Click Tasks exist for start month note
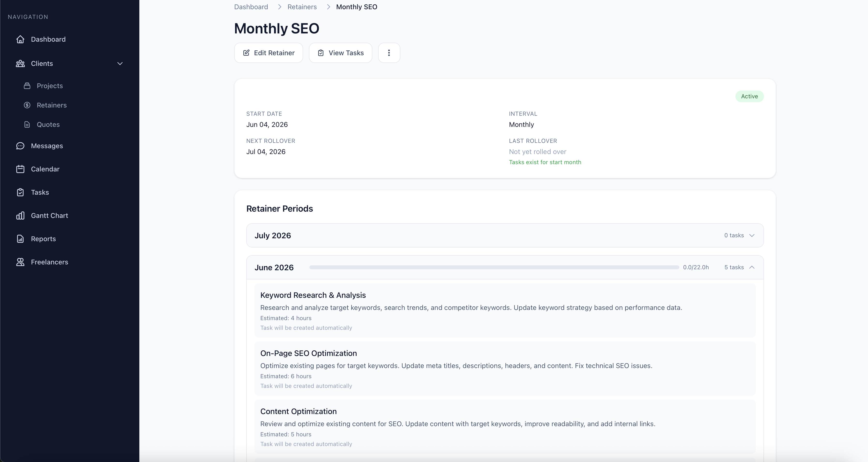 point(545,162)
